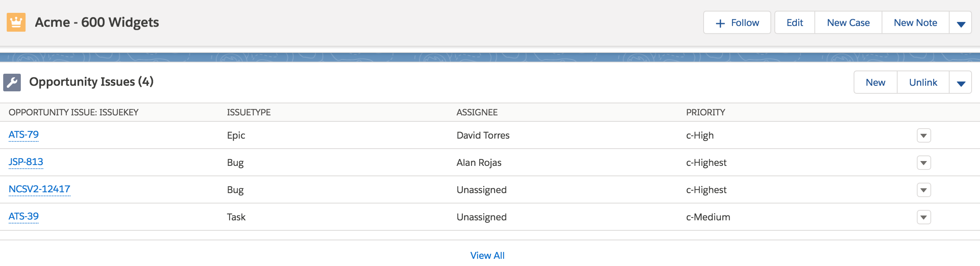This screenshot has height=266, width=980.
Task: Select the wrench icon beside Opportunity Issues
Action: (x=12, y=82)
